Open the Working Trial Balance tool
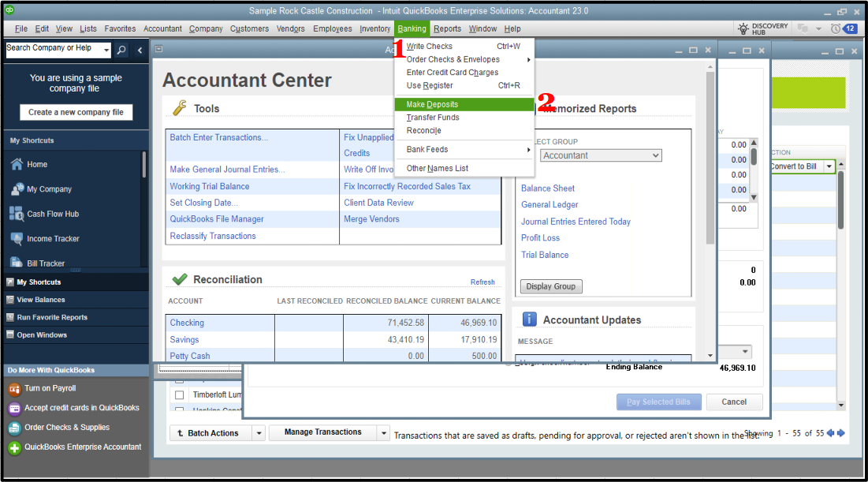The height and width of the screenshot is (482, 868). point(210,187)
